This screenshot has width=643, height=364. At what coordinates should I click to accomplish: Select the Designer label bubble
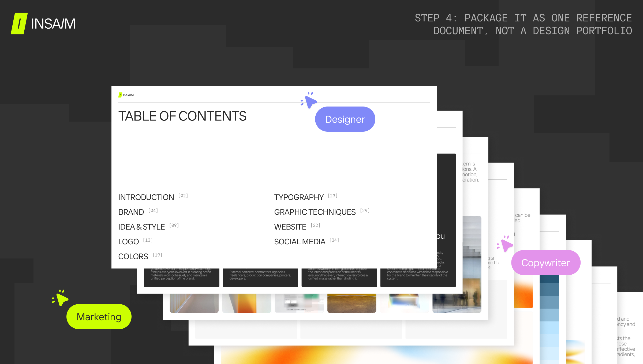345,119
